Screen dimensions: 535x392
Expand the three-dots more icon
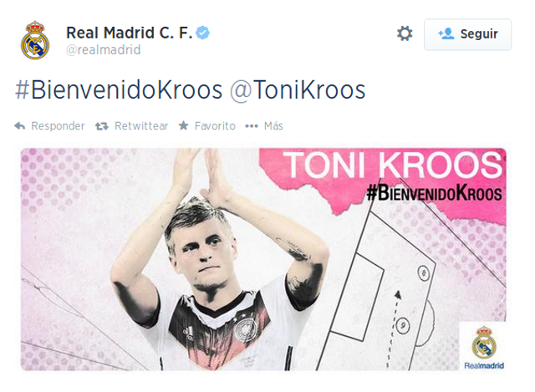(252, 126)
